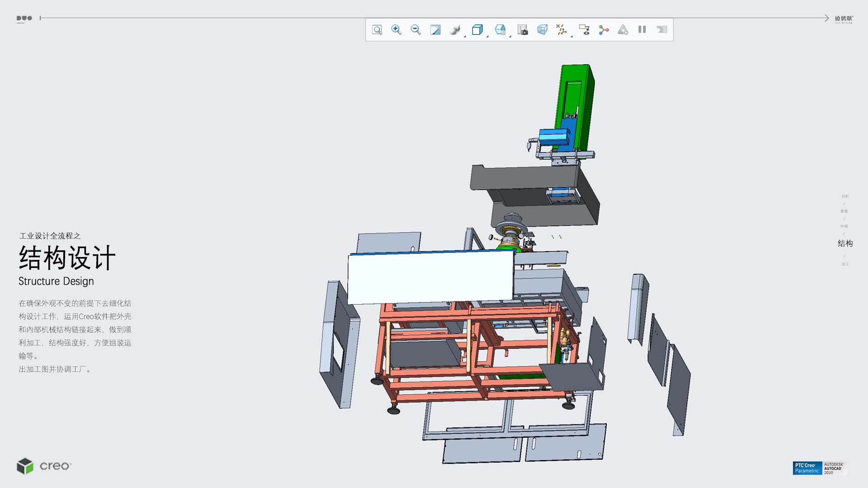Viewport: 868px width, 488px height.
Task: Expand the datum display filters dropdown arrow
Action: tap(571, 36)
